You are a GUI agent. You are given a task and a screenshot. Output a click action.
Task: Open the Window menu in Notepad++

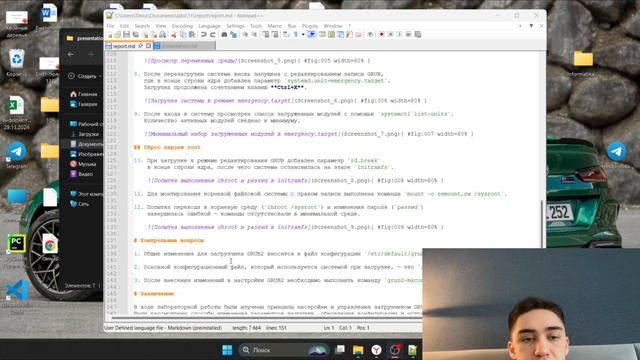[333, 26]
